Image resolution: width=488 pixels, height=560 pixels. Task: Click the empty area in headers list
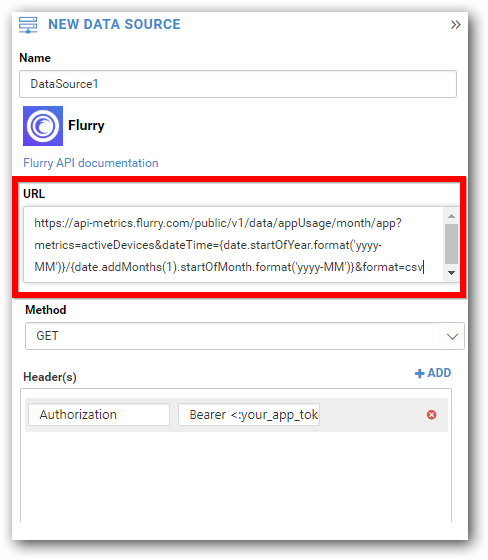coord(236,477)
